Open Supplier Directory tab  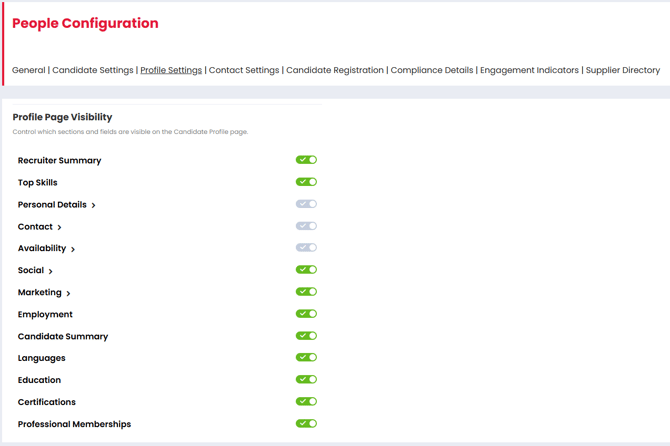click(x=622, y=70)
